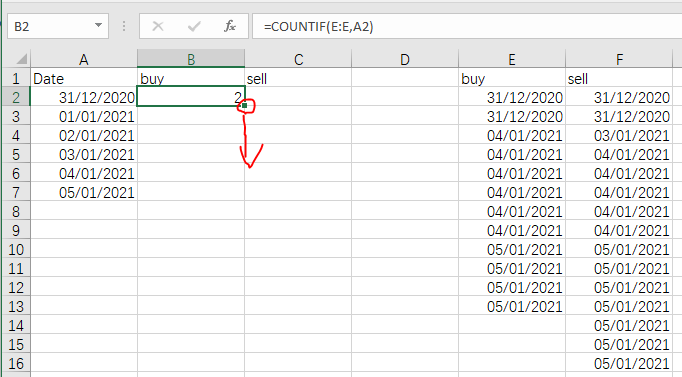The height and width of the screenshot is (377, 682).
Task: Select column F header
Action: (619, 59)
